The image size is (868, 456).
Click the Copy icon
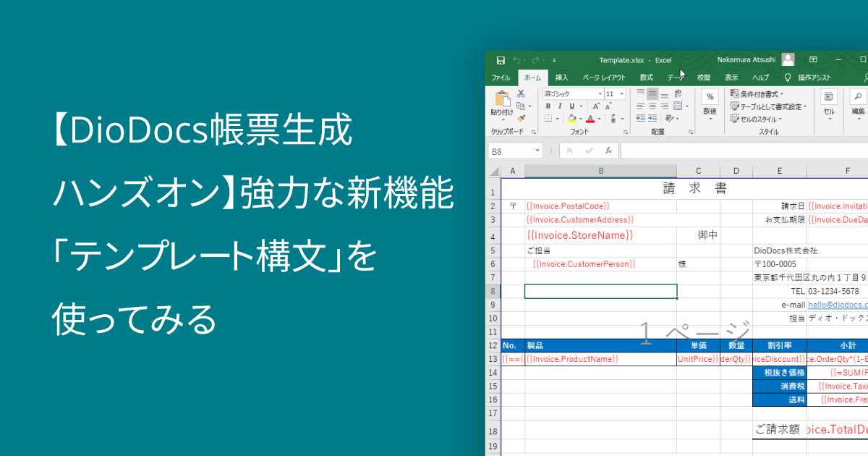click(520, 106)
